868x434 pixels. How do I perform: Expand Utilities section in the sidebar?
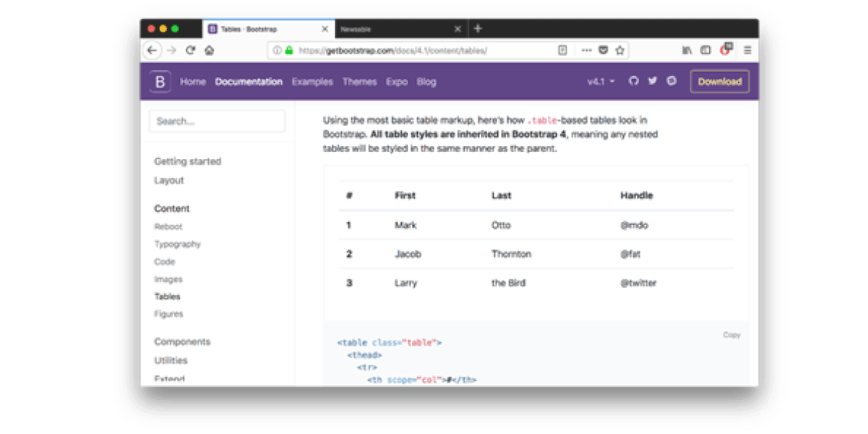click(x=171, y=360)
